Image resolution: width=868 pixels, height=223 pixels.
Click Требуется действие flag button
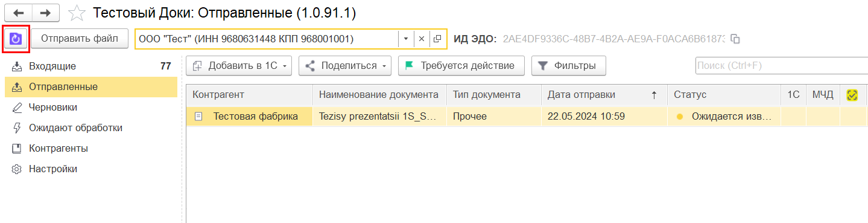tap(461, 66)
